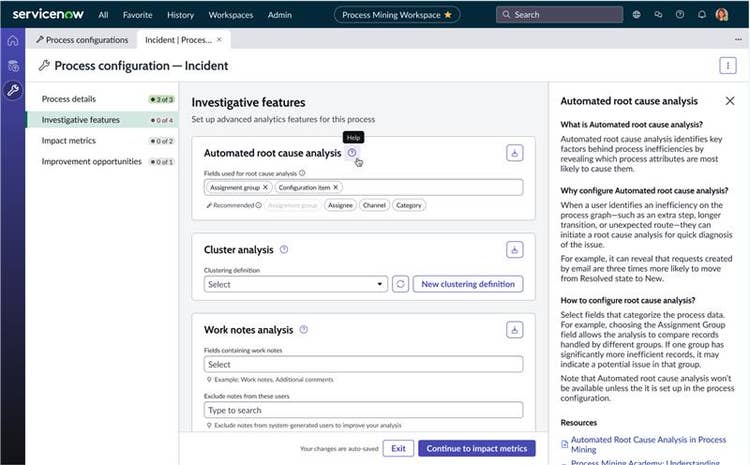Open Automated Root Cause Analysis in Process Mining link
Screen dimensions: 750x465
(648, 444)
